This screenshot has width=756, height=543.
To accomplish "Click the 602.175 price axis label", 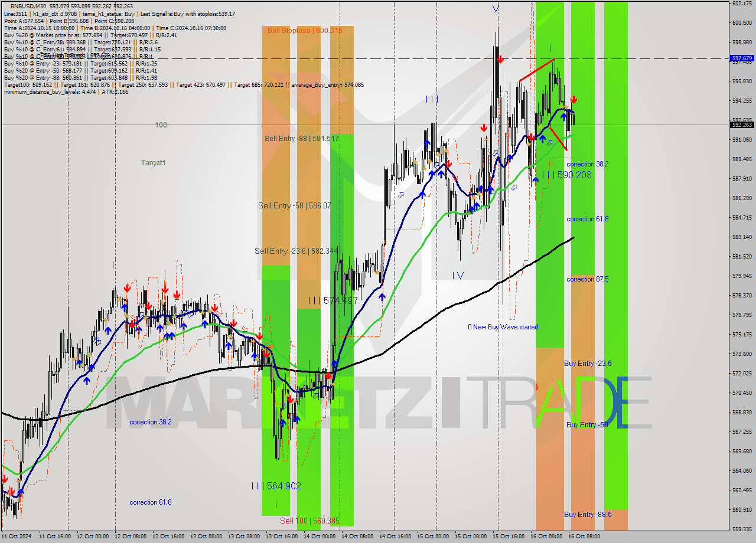I will 742,4.
